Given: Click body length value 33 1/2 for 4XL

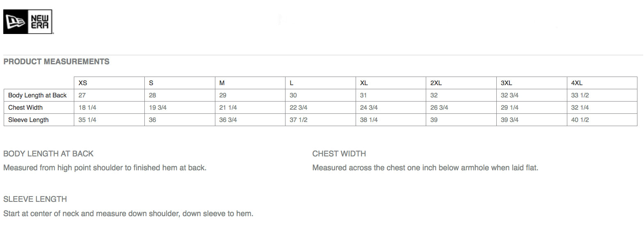Looking at the screenshot, I should [x=580, y=95].
